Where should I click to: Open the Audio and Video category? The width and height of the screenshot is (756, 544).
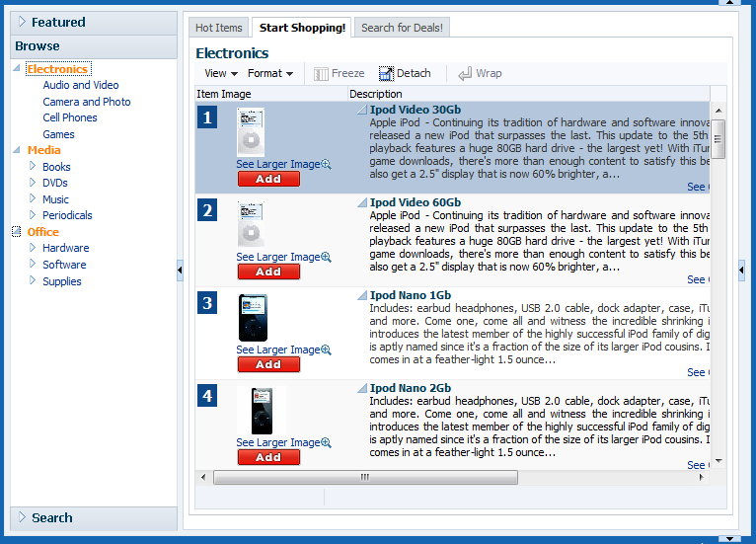(81, 85)
